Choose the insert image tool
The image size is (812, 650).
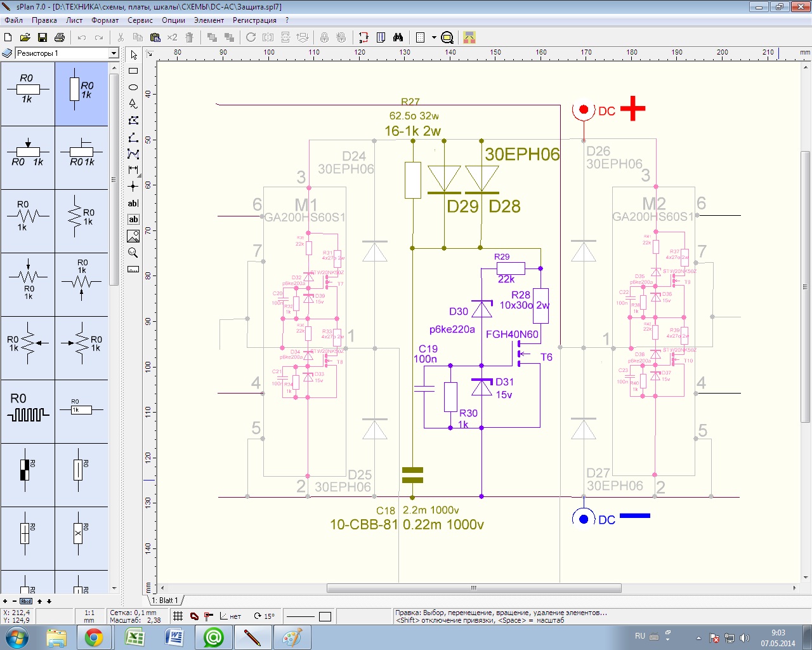[x=133, y=236]
